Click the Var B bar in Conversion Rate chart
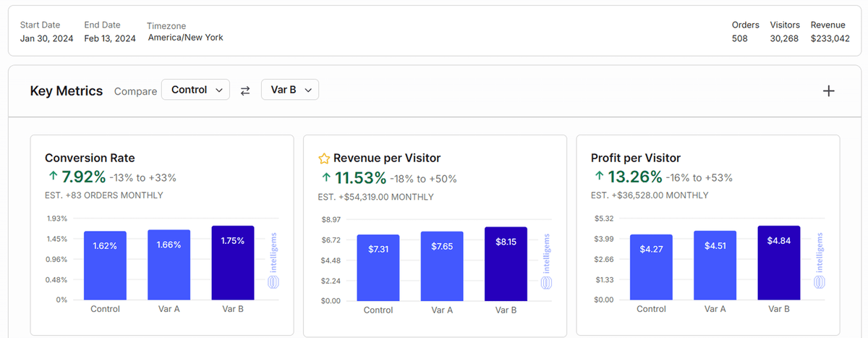This screenshot has height=338, width=868. pos(233,264)
